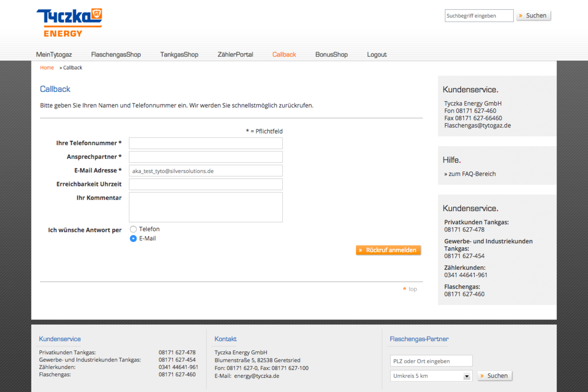This screenshot has width=588, height=392.
Task: Click the Hilfe. sidebar heading
Action: [452, 160]
